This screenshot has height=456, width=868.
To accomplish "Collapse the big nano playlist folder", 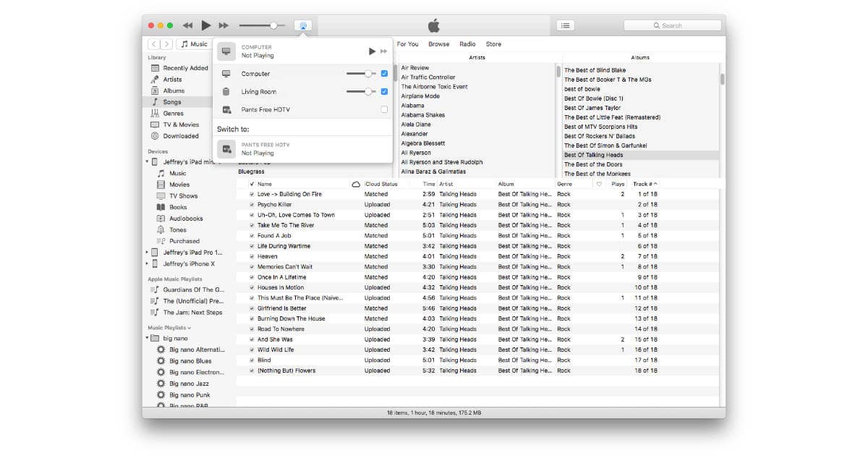I will point(148,338).
